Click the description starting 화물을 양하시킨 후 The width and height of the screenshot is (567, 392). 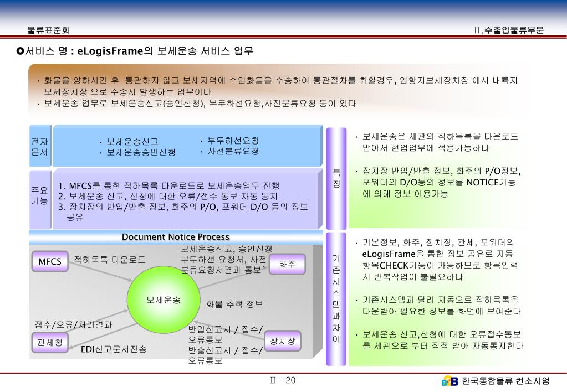278,86
